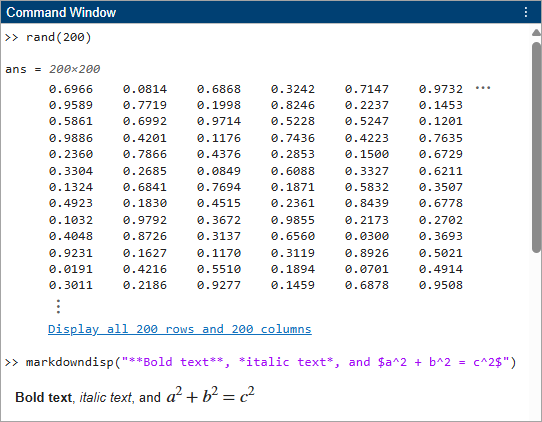Select matrix value 0.2702

tap(441, 220)
